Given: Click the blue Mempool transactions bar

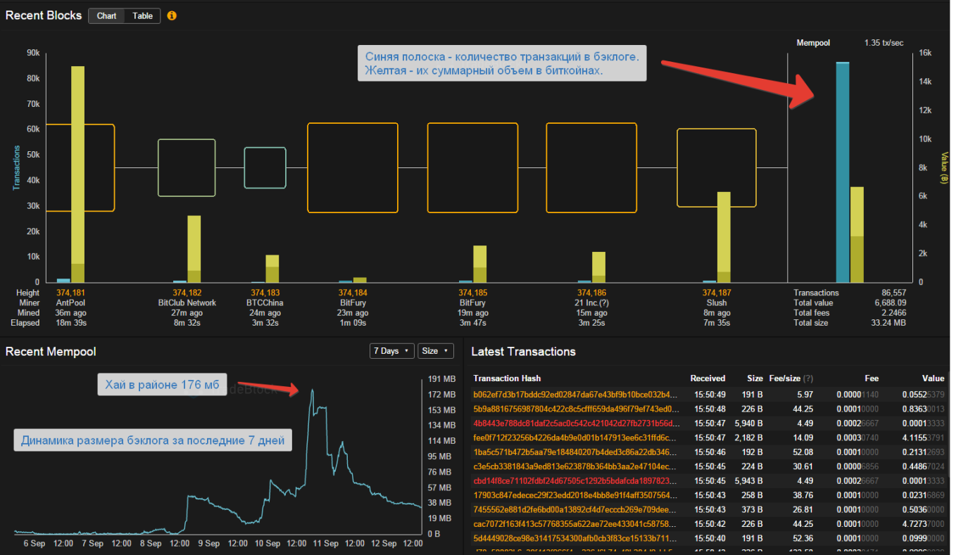Looking at the screenshot, I should (842, 172).
